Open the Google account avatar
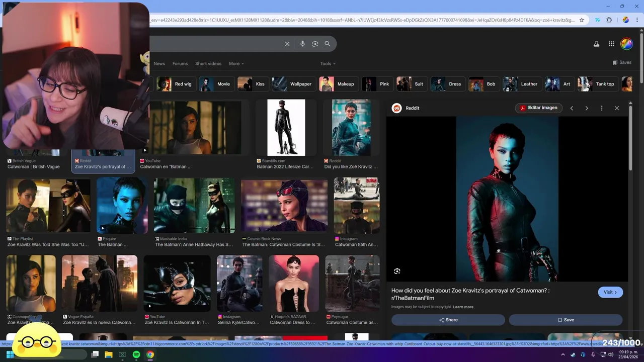644x362 pixels. [626, 44]
